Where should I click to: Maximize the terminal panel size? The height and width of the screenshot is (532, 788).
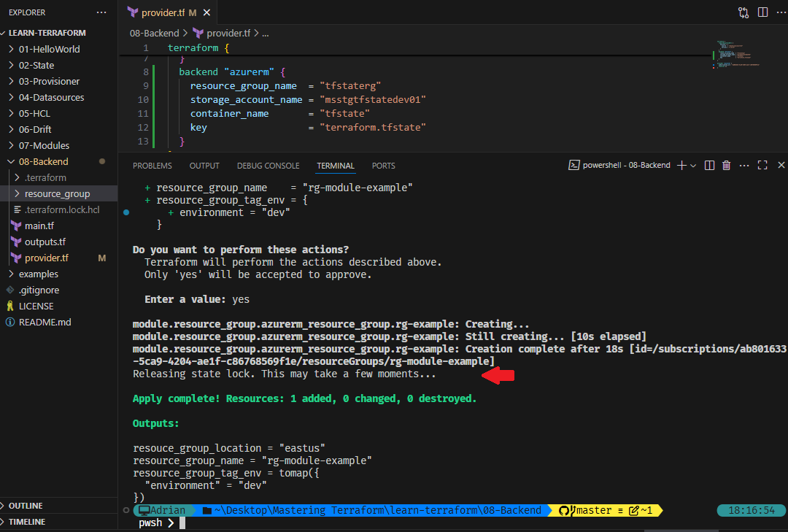(762, 165)
